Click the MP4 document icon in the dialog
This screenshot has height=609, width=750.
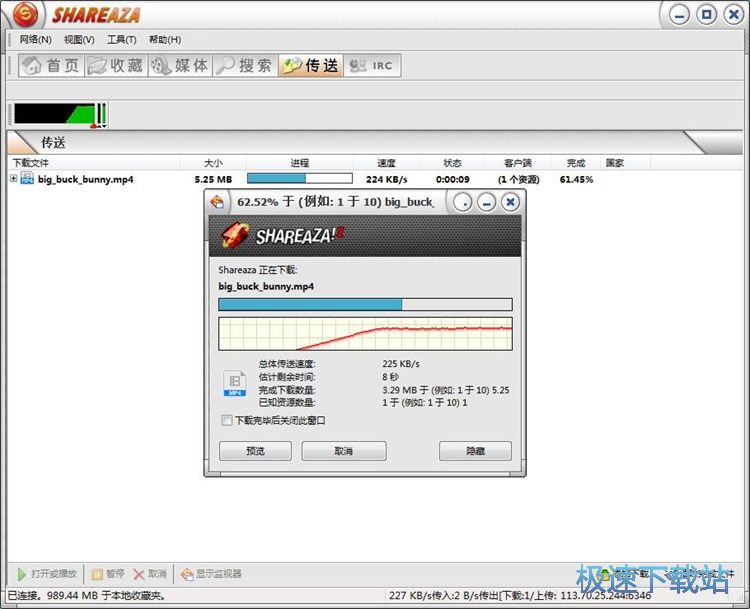click(x=235, y=383)
